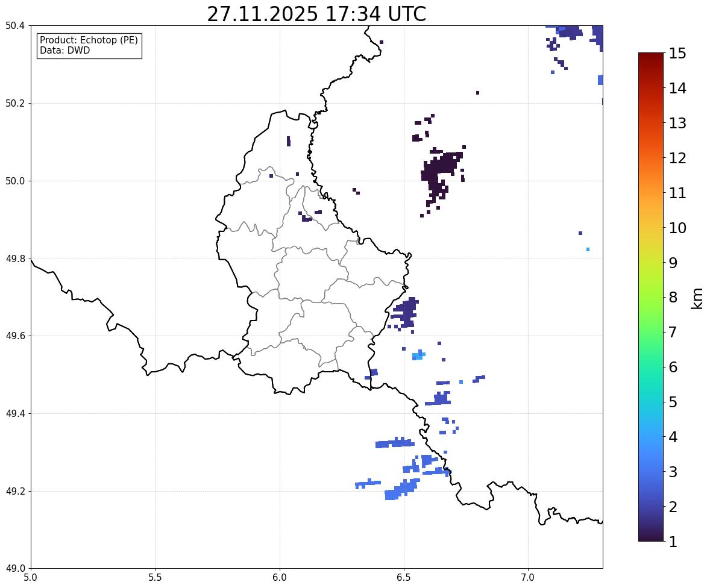The width and height of the screenshot is (710, 588).
Task: Click the 'Product: Echotop (PE)' label
Action: coord(89,40)
